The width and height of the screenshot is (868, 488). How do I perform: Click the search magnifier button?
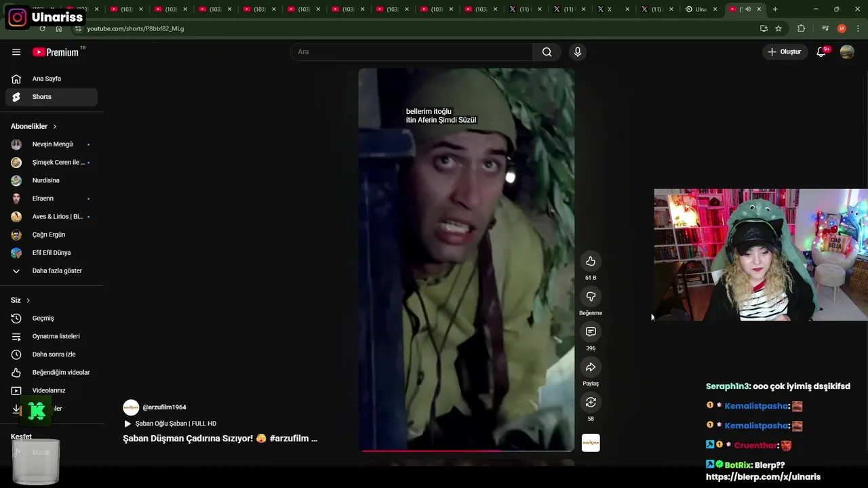pos(547,52)
